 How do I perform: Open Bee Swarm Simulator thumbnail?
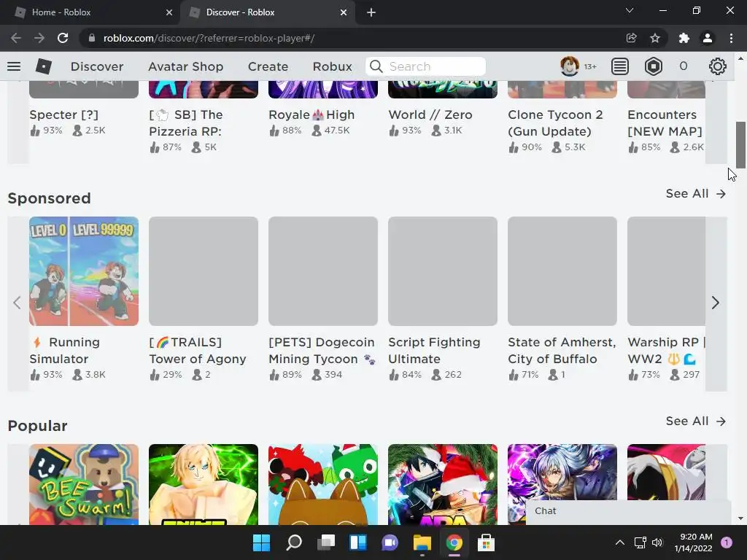coord(84,484)
